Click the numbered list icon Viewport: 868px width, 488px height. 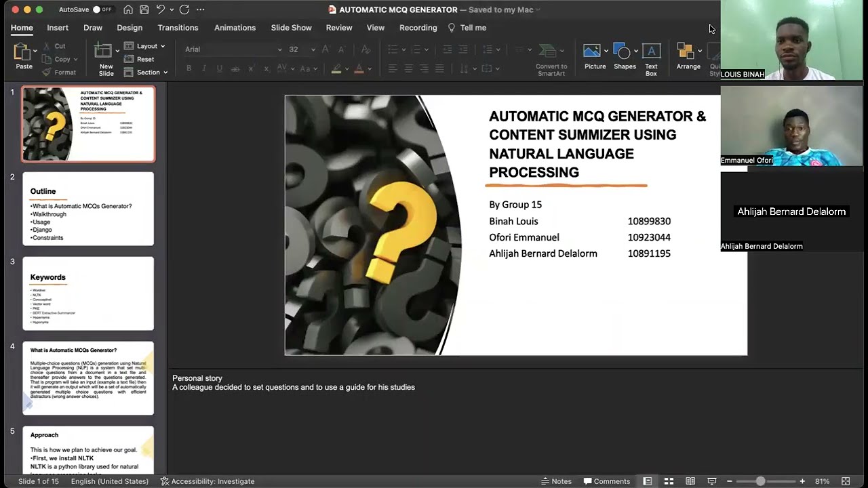416,49
